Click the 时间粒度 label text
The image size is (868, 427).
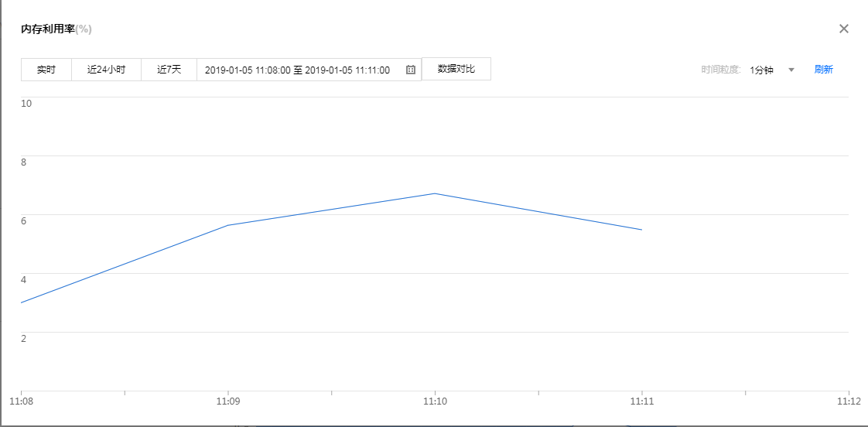point(721,70)
